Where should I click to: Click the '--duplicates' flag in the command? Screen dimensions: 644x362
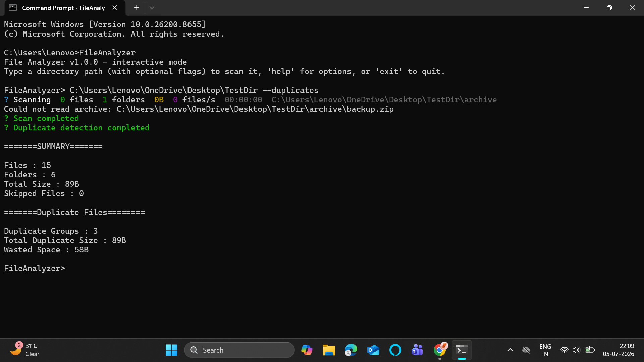point(290,90)
